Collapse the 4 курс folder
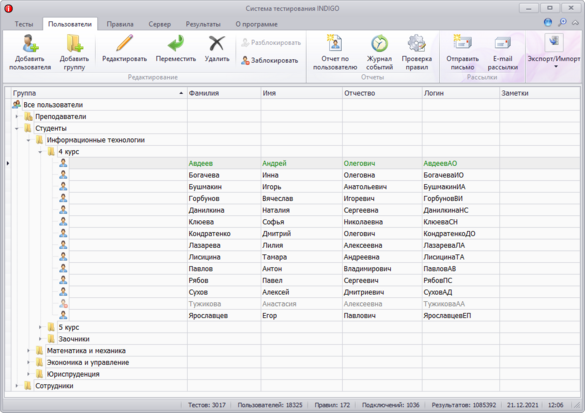This screenshot has width=585, height=413. tap(40, 152)
